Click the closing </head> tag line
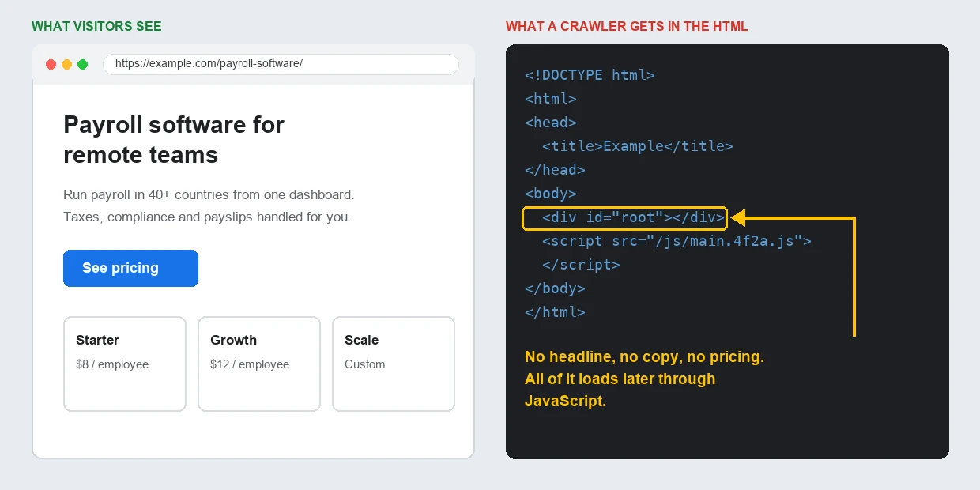Screen dimensions: 980x490 555,170
